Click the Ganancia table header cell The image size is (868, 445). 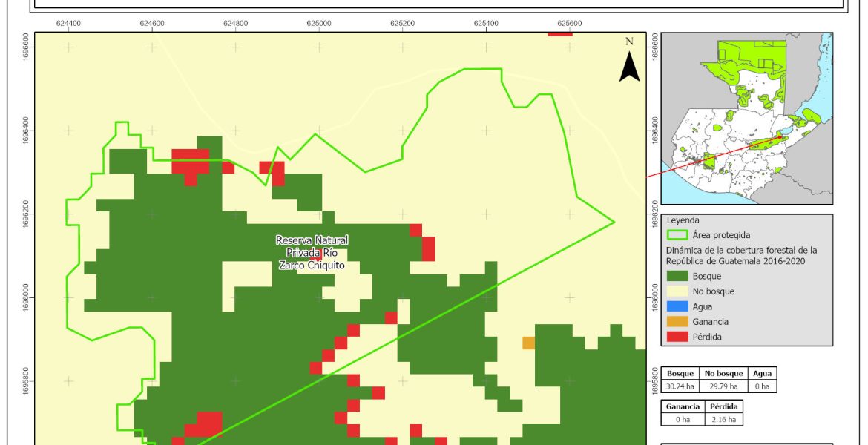(683, 407)
